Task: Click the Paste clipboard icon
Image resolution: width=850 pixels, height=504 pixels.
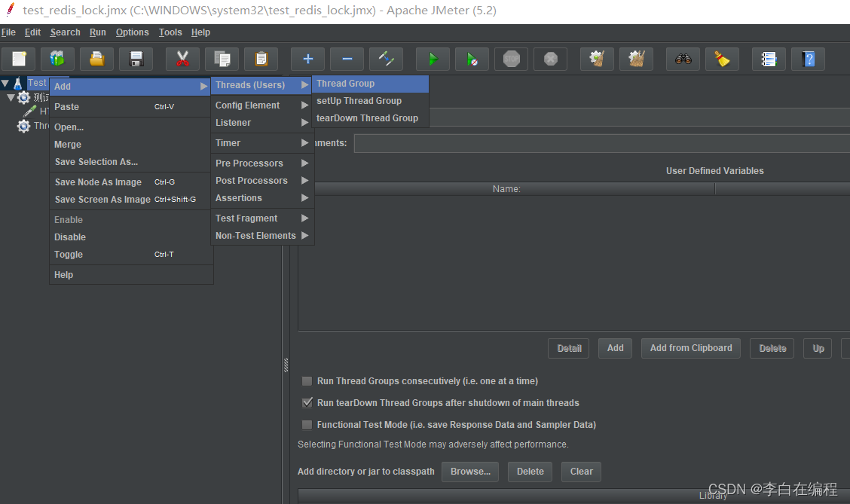Action: pyautogui.click(x=261, y=59)
